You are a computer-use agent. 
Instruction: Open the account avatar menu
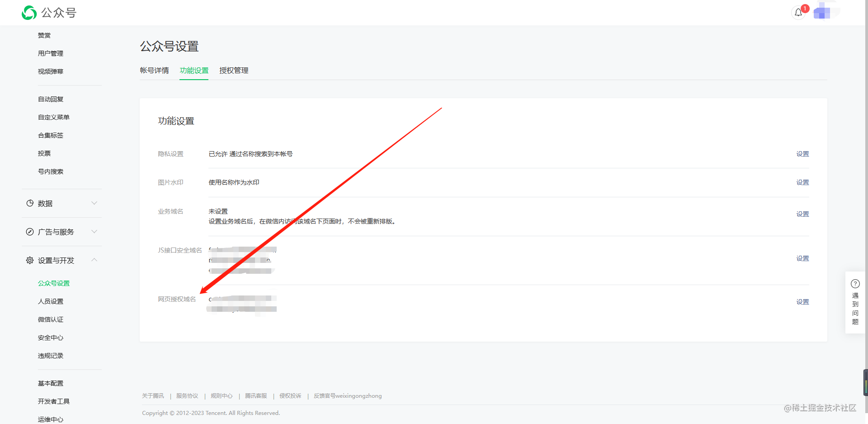point(826,12)
